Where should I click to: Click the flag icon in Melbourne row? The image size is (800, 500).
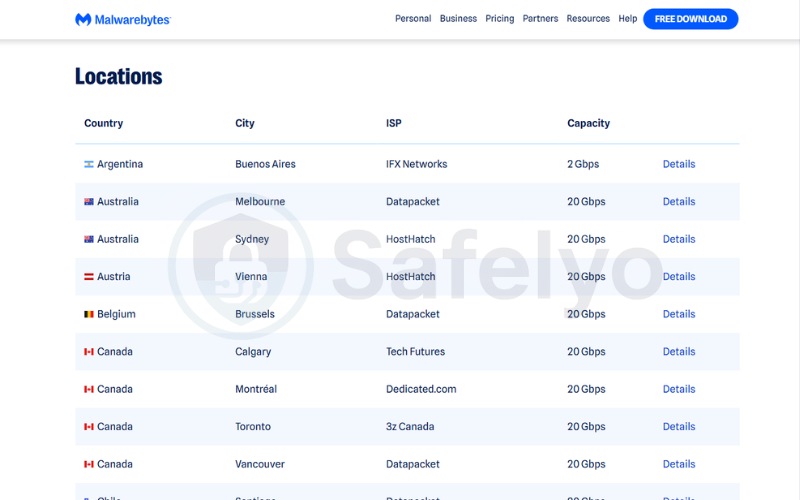tap(89, 202)
